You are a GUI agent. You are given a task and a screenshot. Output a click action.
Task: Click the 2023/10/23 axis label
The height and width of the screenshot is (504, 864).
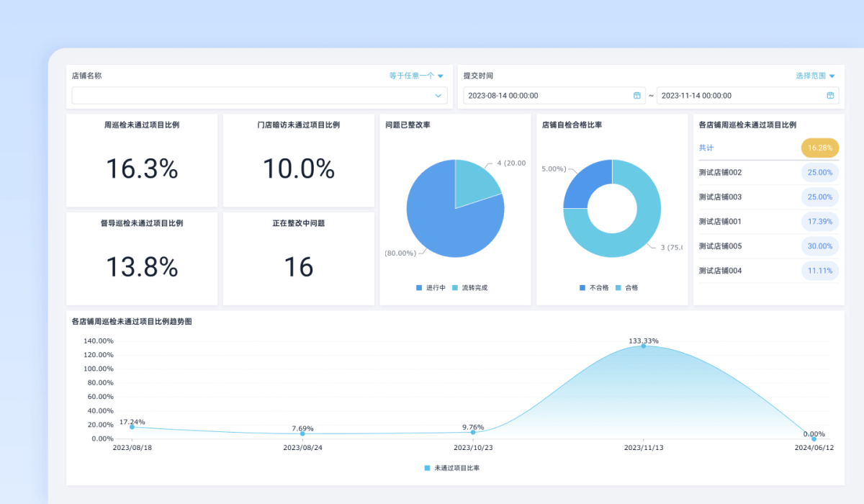473,448
